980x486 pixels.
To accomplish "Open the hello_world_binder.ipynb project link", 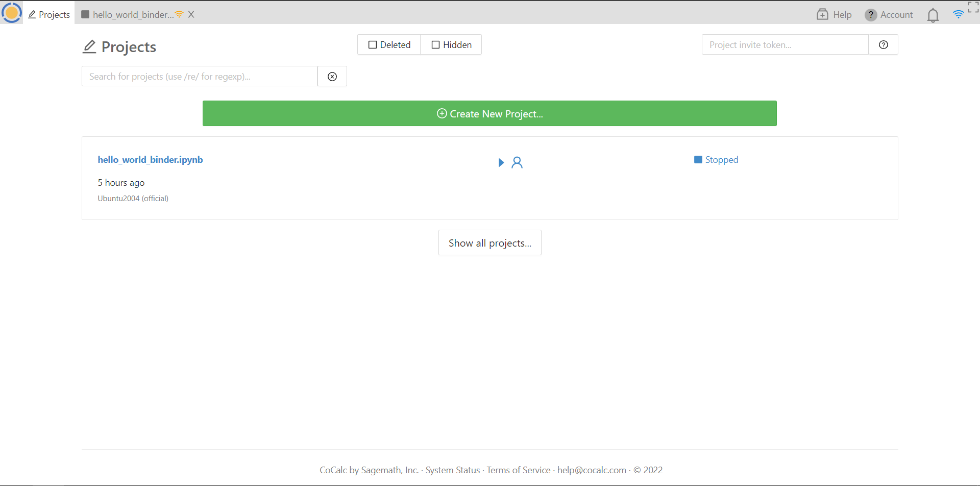I will 150,160.
